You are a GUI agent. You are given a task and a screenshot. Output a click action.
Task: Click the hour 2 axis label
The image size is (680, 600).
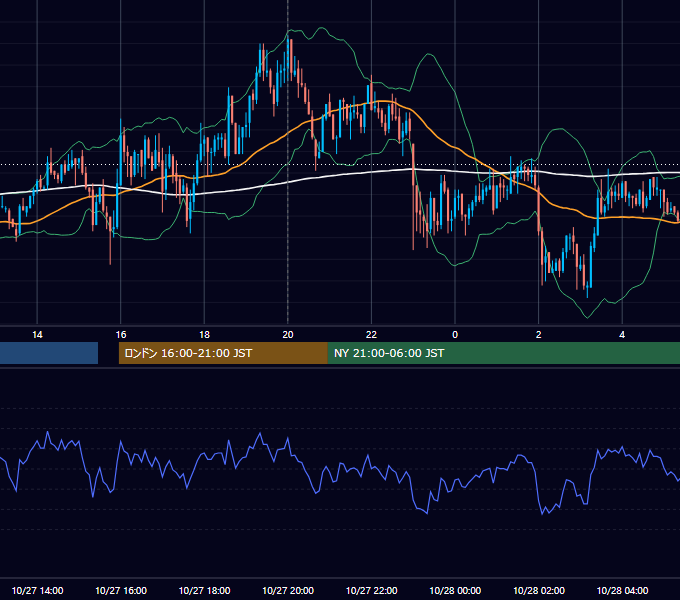click(x=539, y=335)
